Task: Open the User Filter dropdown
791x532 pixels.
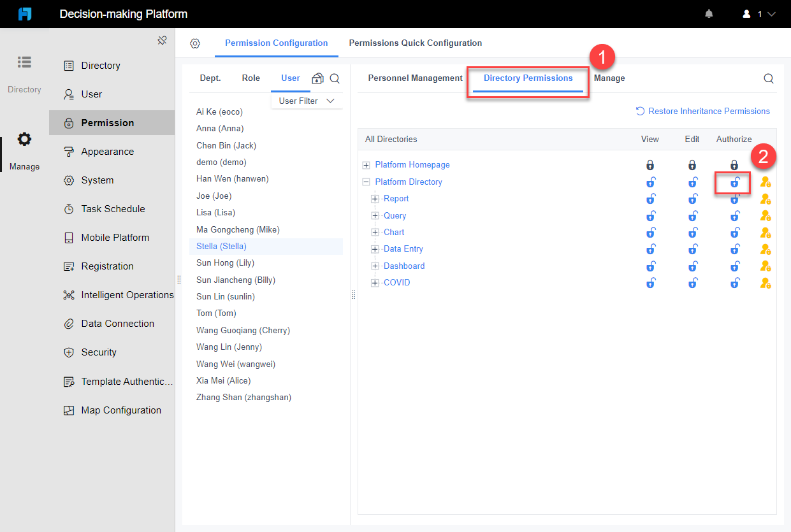Action: [307, 101]
